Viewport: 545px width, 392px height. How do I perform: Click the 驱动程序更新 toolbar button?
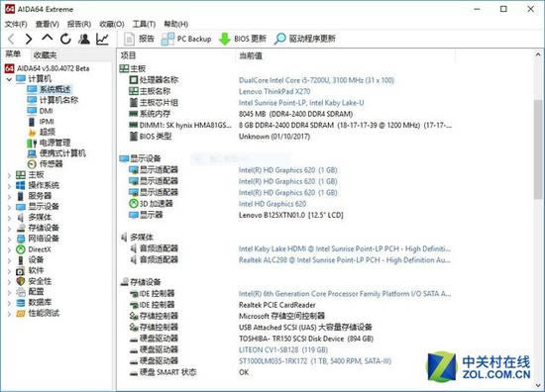(x=305, y=39)
